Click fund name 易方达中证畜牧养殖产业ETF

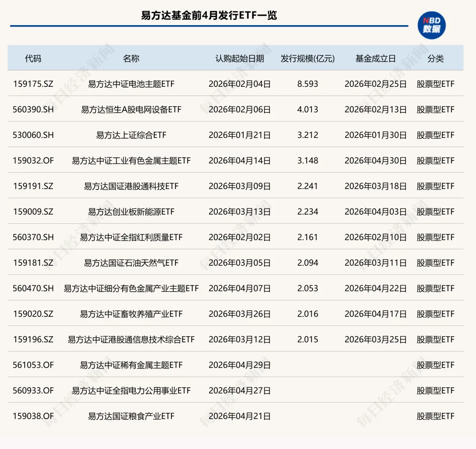coord(131,313)
